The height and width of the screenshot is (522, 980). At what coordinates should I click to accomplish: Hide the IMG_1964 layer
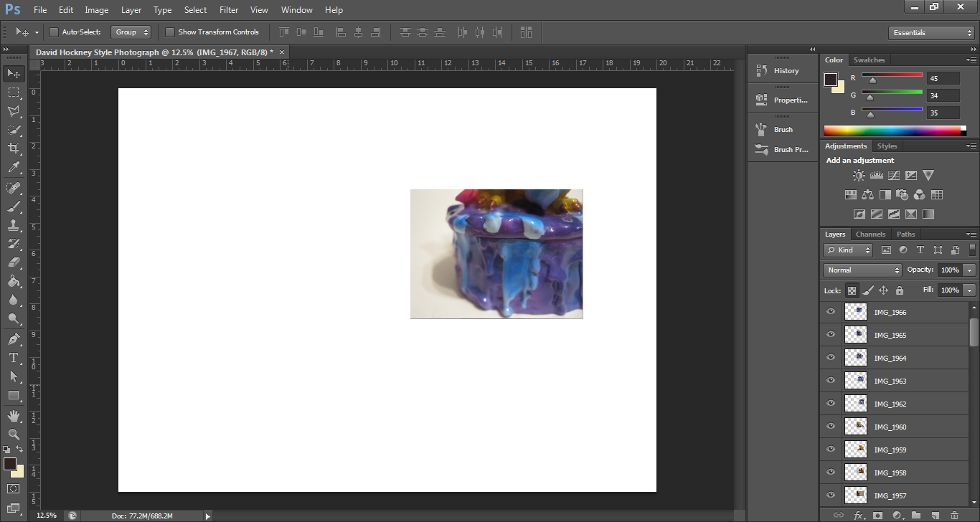(x=831, y=358)
